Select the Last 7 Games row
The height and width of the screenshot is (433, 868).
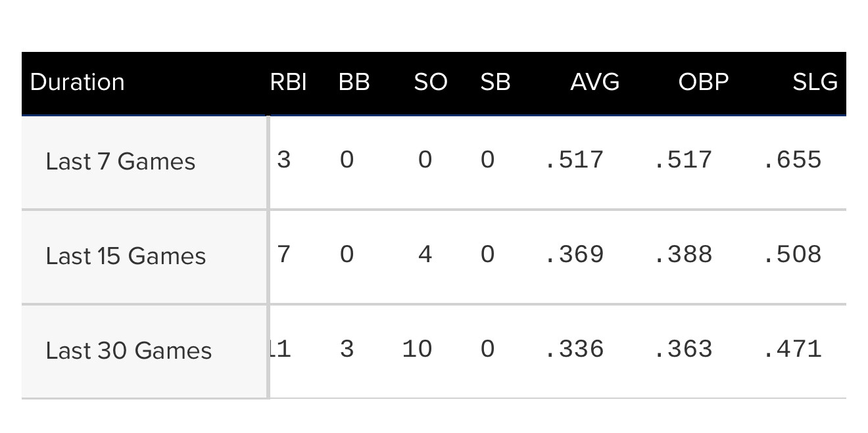(x=434, y=162)
